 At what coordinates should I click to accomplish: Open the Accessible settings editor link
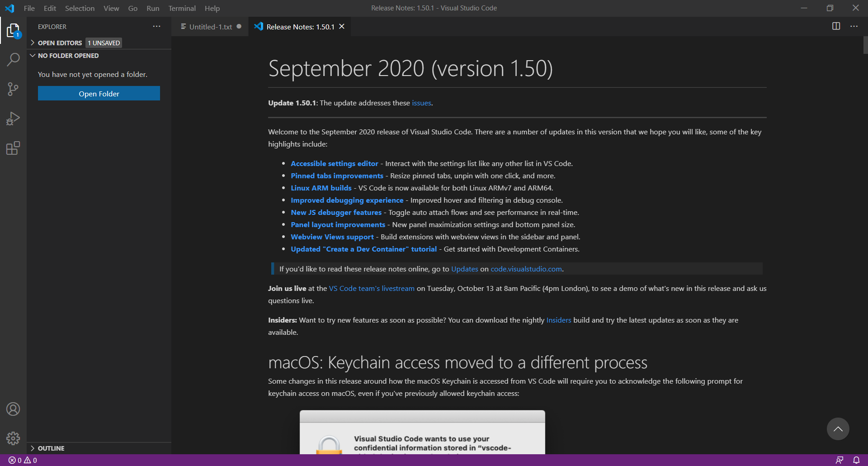pos(334,164)
